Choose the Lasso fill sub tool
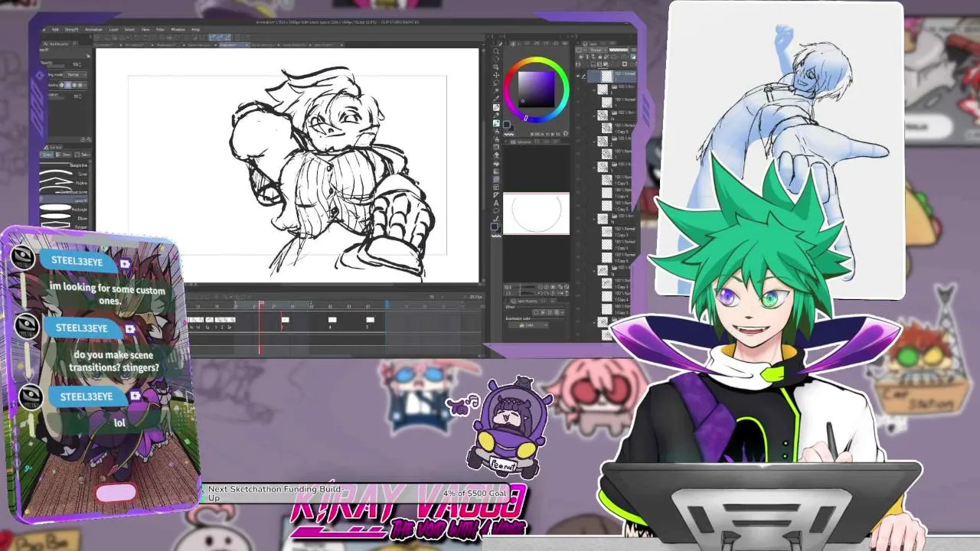This screenshot has width=980, height=551. pyautogui.click(x=64, y=201)
